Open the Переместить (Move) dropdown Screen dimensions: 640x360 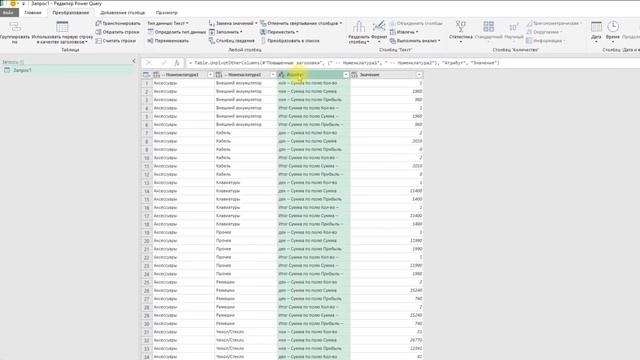coord(279,32)
